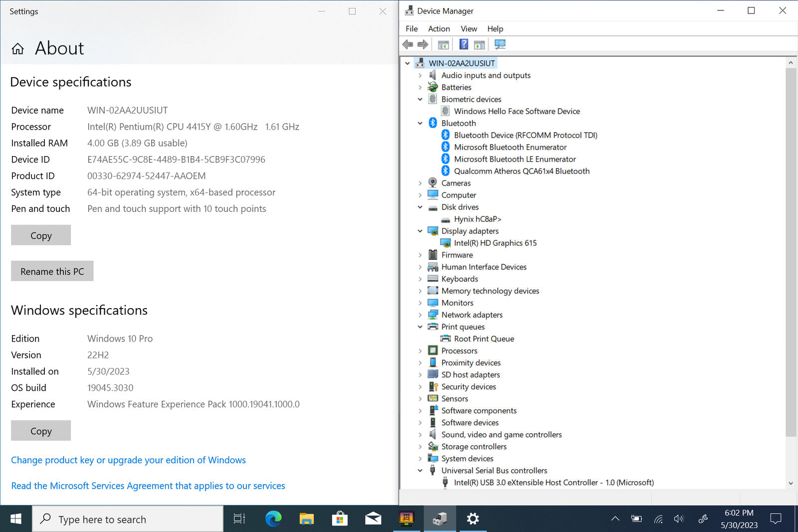Click the Cameras category icon in the tree
Image resolution: width=798 pixels, height=532 pixels.
coord(433,183)
